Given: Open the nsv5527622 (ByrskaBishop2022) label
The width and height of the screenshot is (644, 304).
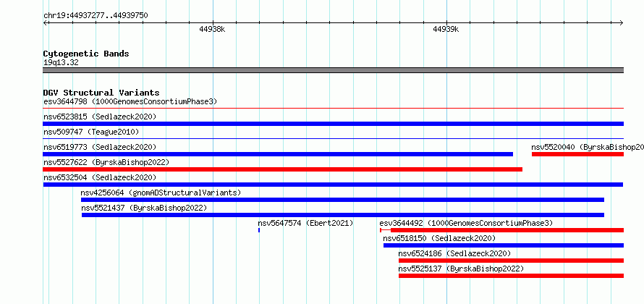Looking at the screenshot, I should tap(106, 162).
